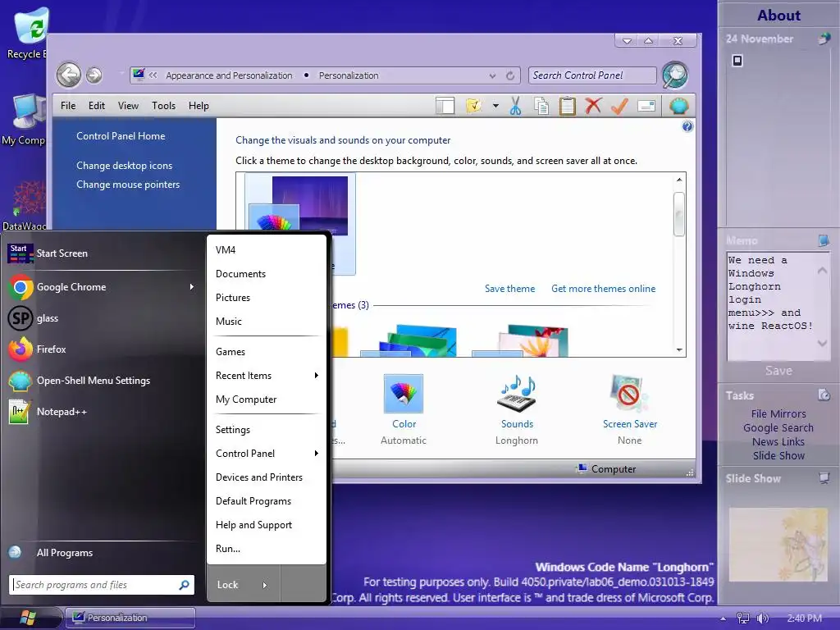Open Control Panel Home link

pyautogui.click(x=121, y=136)
